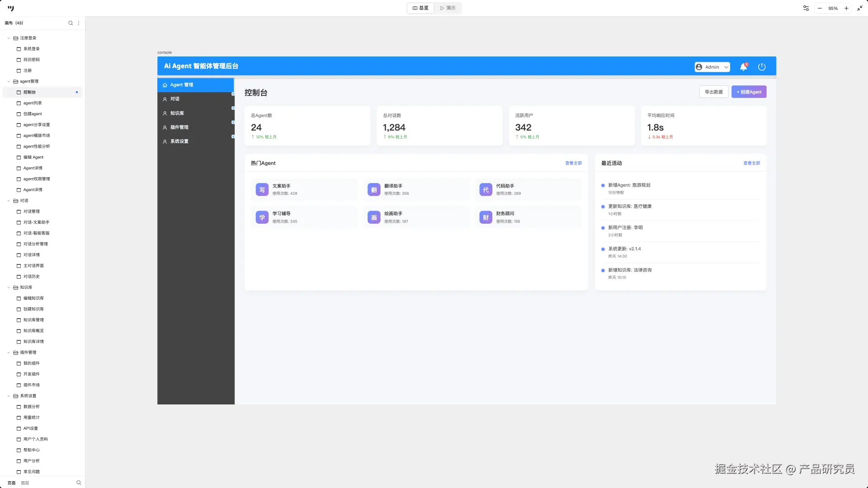Zoom in with the plus button
Image resolution: width=868 pixels, height=488 pixels.
tap(846, 8)
